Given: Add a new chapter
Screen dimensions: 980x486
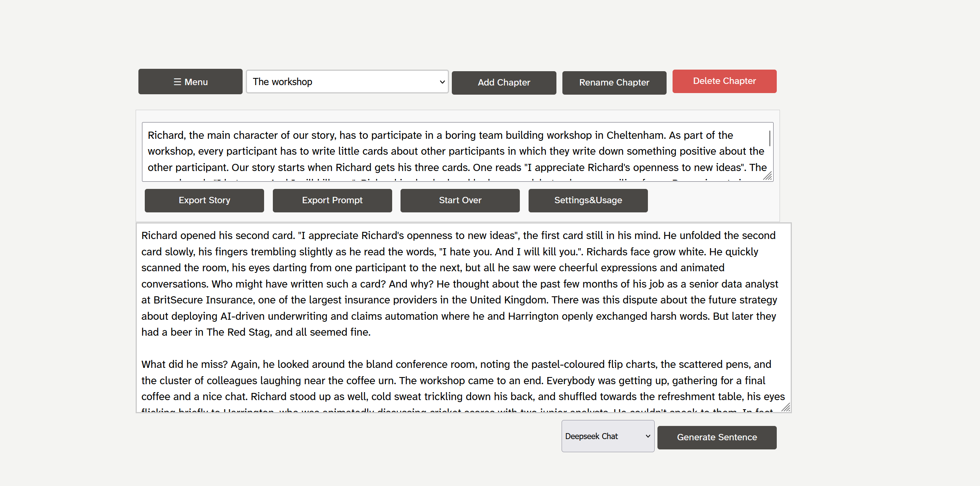Looking at the screenshot, I should [x=504, y=83].
